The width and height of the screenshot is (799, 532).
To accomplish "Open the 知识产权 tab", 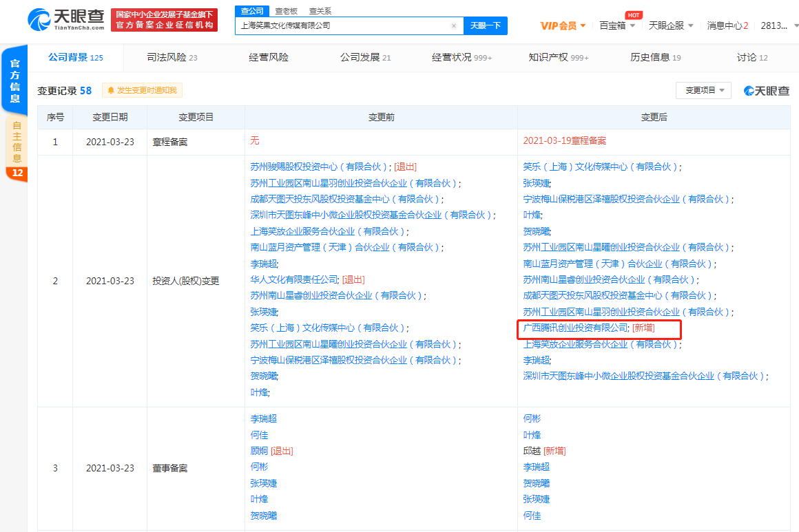I will pyautogui.click(x=559, y=58).
